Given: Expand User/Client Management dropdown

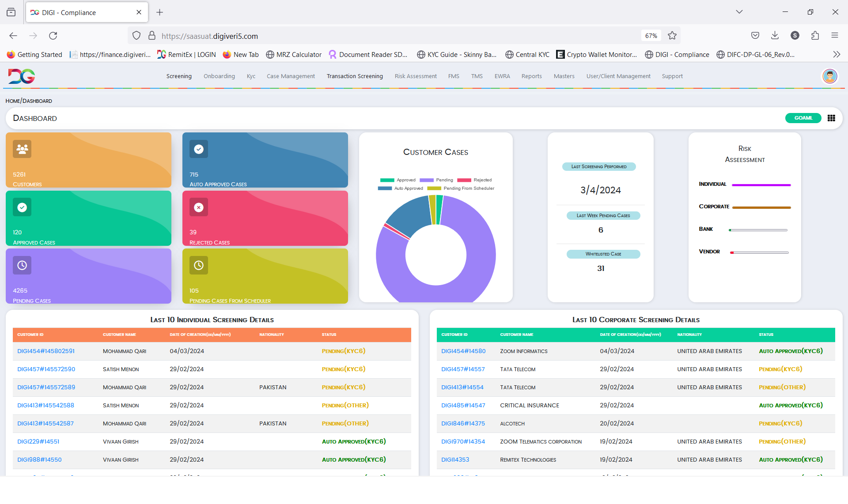Looking at the screenshot, I should click(618, 75).
